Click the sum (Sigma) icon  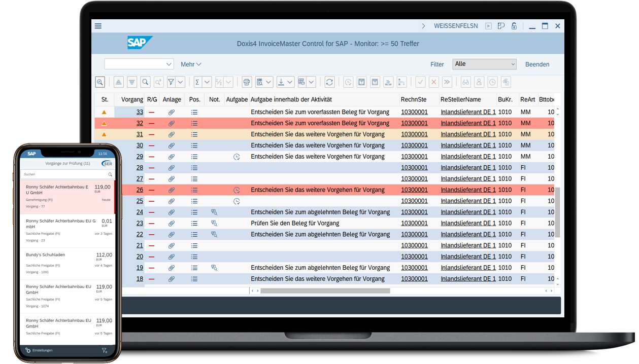click(x=197, y=82)
